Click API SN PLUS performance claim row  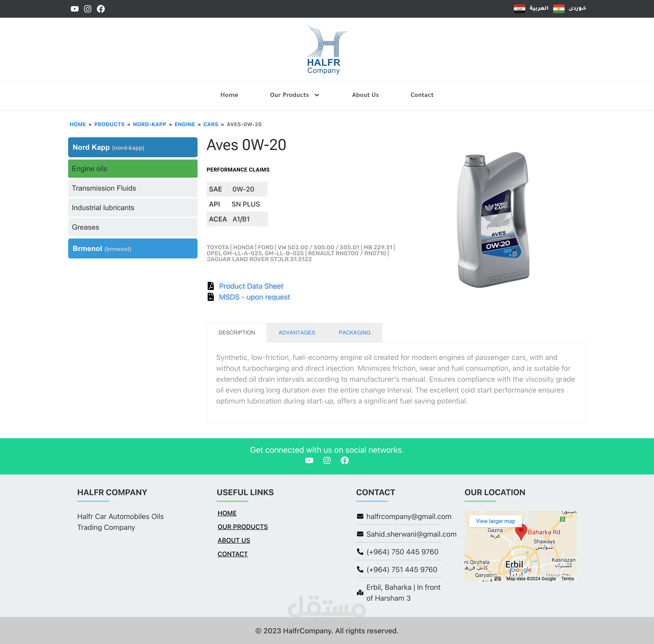237,204
